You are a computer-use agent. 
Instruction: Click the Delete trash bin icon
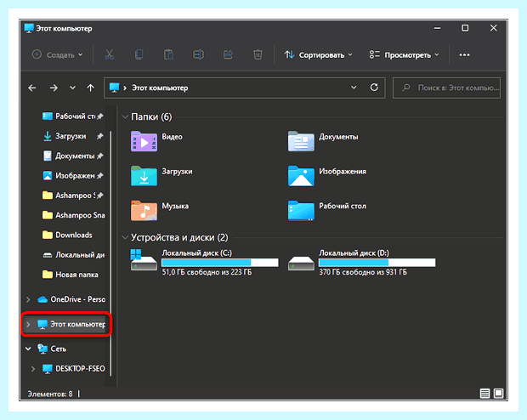click(x=258, y=54)
